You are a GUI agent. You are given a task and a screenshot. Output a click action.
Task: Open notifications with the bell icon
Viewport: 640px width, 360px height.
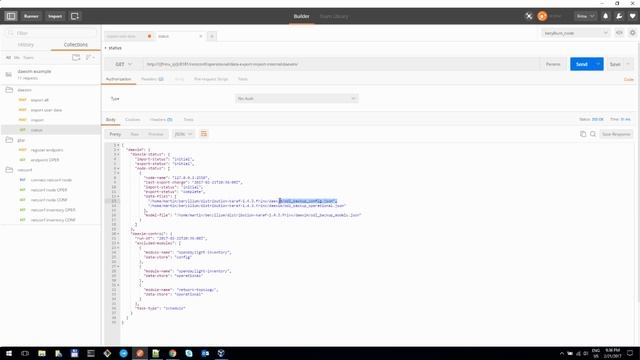tap(606, 16)
